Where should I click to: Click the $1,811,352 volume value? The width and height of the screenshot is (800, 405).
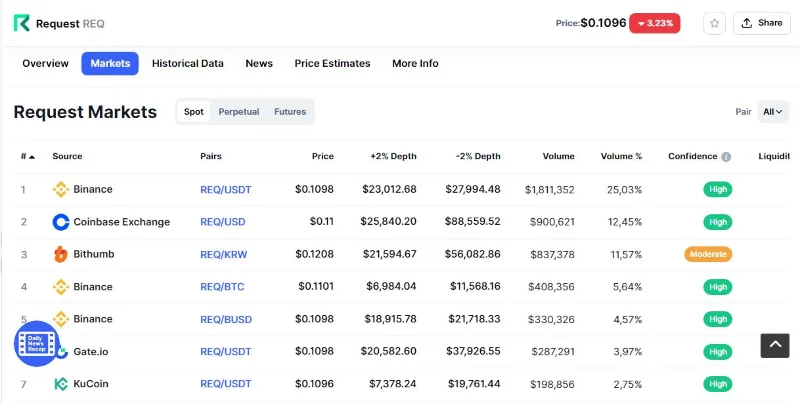[x=549, y=190]
